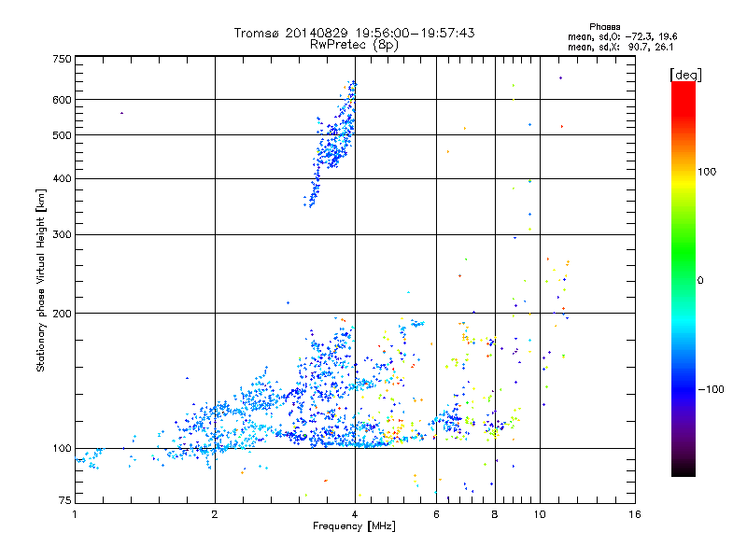Viewport: 747px width, 560px height.
Task: Select the 'RwPretec (8p)' subtitle
Action: pyautogui.click(x=354, y=45)
